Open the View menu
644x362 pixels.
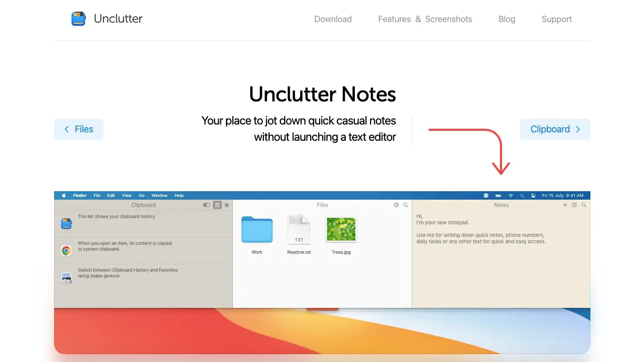127,195
